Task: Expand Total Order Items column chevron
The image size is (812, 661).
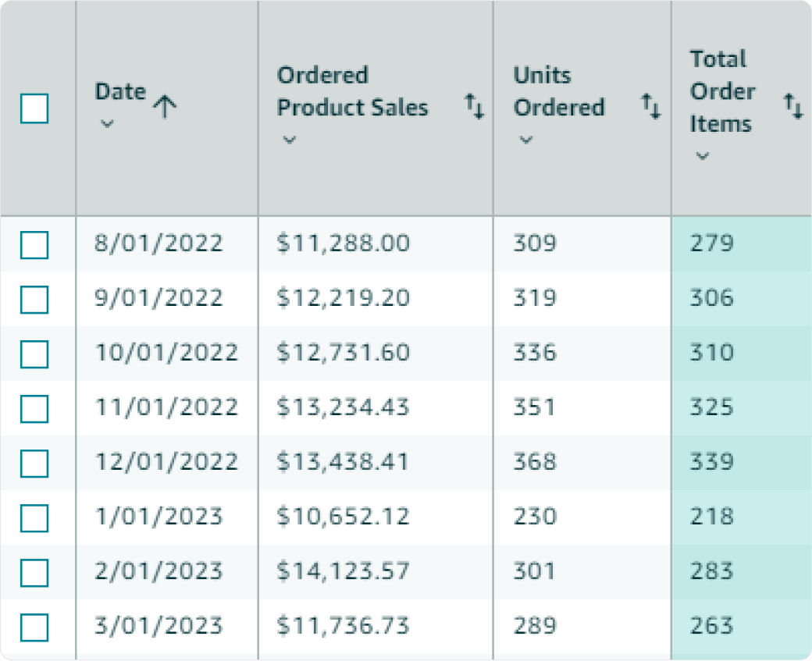Action: [702, 156]
